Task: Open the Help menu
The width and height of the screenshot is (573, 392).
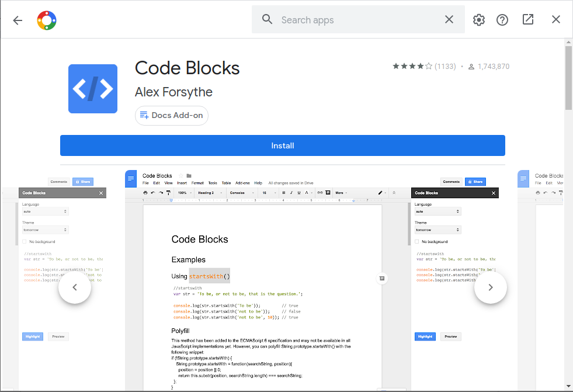Action: 258,183
